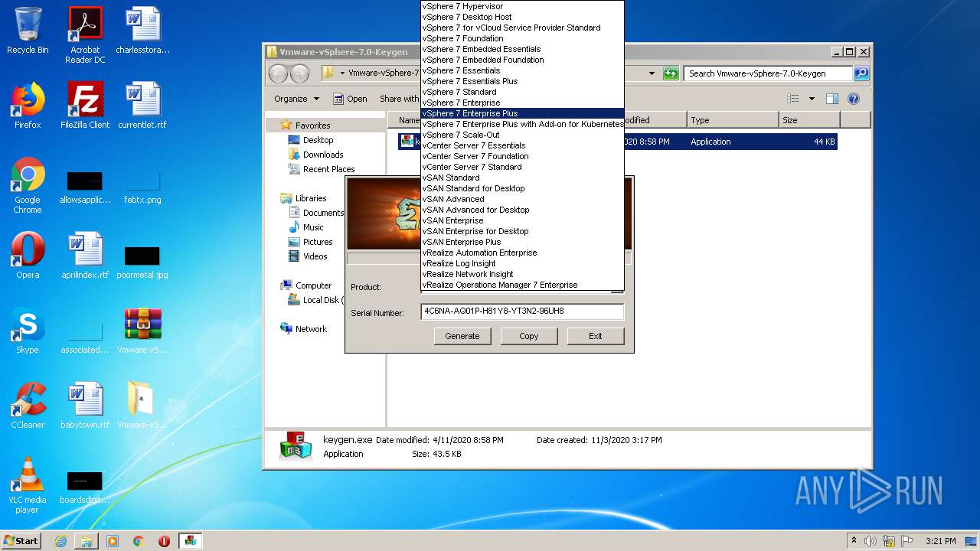Open babytown.rtf document on desktop
This screenshot has height=551, width=980.
pos(85,406)
